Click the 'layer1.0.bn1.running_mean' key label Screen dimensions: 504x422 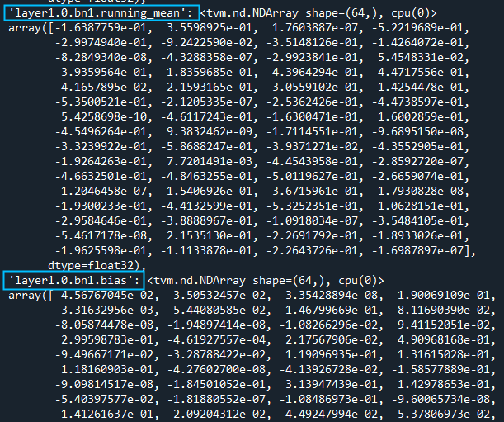[x=101, y=13]
